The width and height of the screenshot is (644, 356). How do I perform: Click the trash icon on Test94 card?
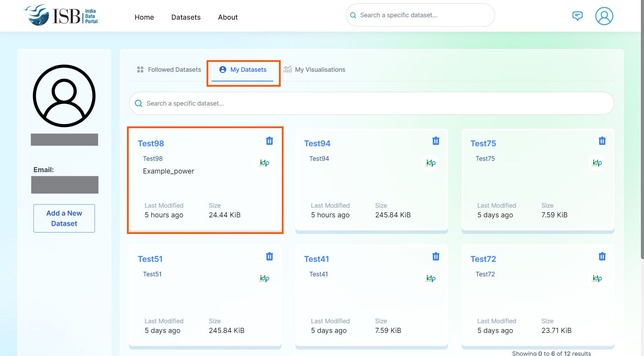click(x=436, y=141)
